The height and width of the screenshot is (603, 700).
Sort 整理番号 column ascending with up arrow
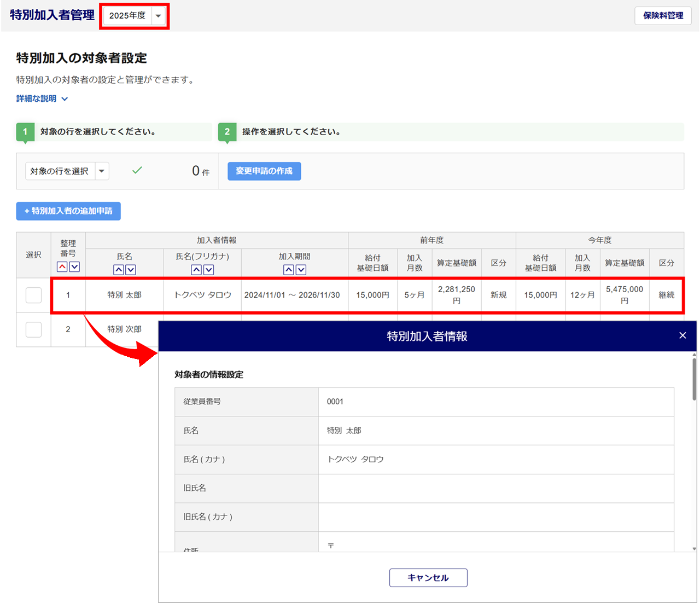[x=62, y=267]
